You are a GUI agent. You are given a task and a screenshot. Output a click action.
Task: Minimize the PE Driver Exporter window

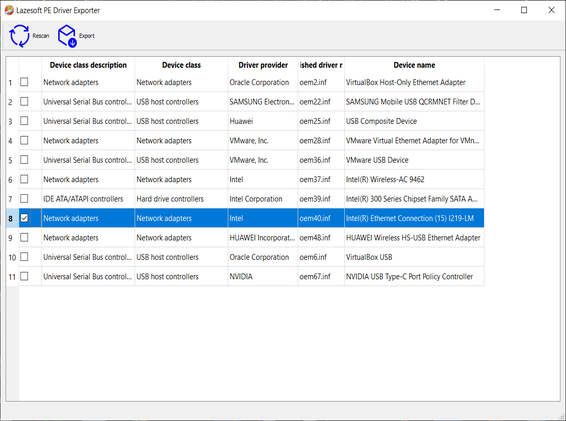[x=497, y=10]
